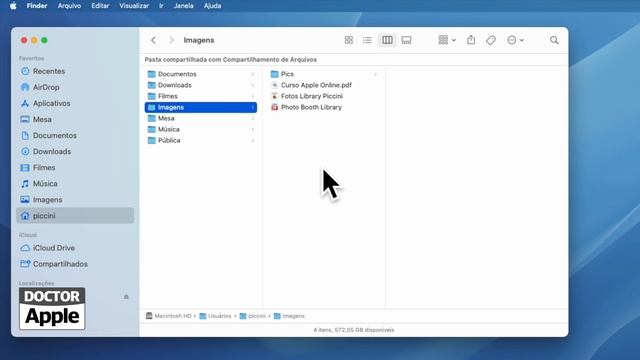Open Documentos in the sidebar
The height and width of the screenshot is (360, 640).
75,136
